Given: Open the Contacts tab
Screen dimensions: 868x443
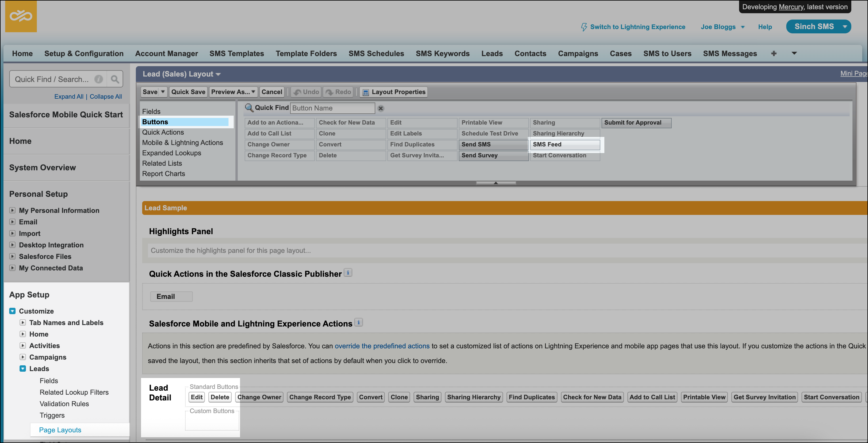Looking at the screenshot, I should tap(530, 53).
